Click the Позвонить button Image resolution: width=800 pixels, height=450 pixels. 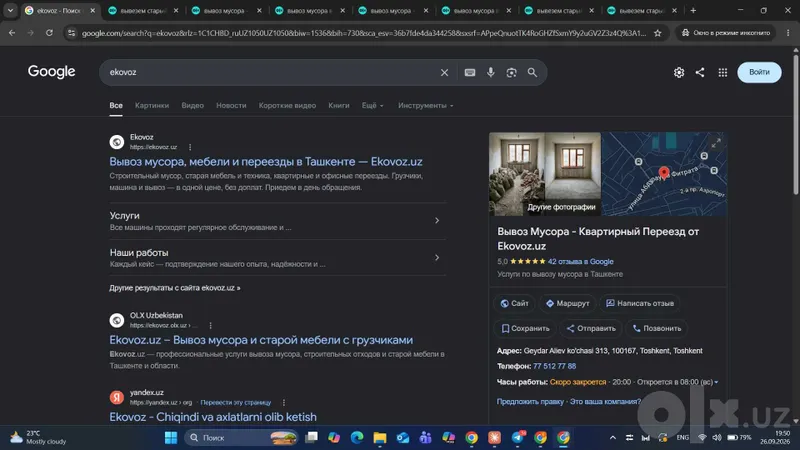[657, 328]
